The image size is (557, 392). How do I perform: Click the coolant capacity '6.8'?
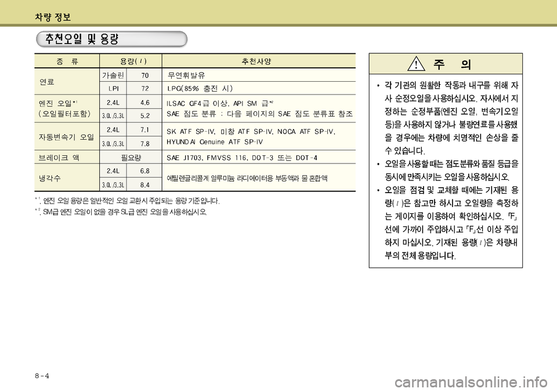coord(145,171)
